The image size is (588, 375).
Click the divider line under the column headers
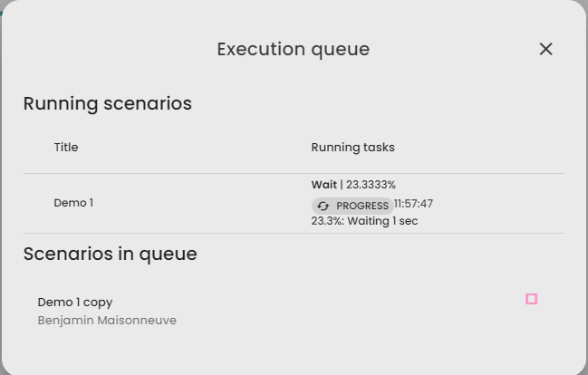(294, 173)
